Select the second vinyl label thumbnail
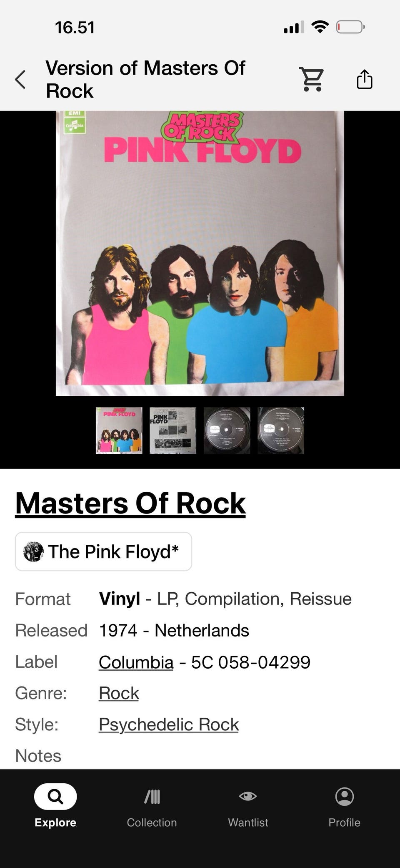The width and height of the screenshot is (400, 868). pos(281,430)
